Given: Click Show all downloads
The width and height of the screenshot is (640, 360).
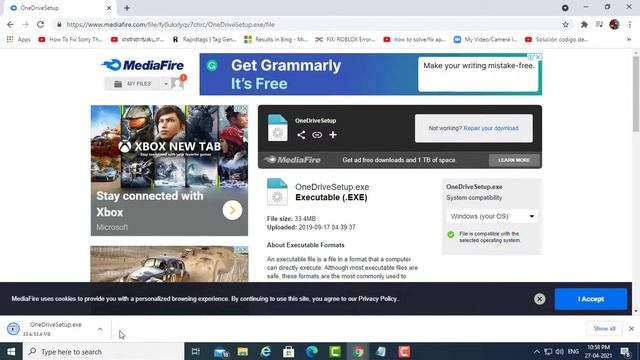Looking at the screenshot, I should coord(604,329).
